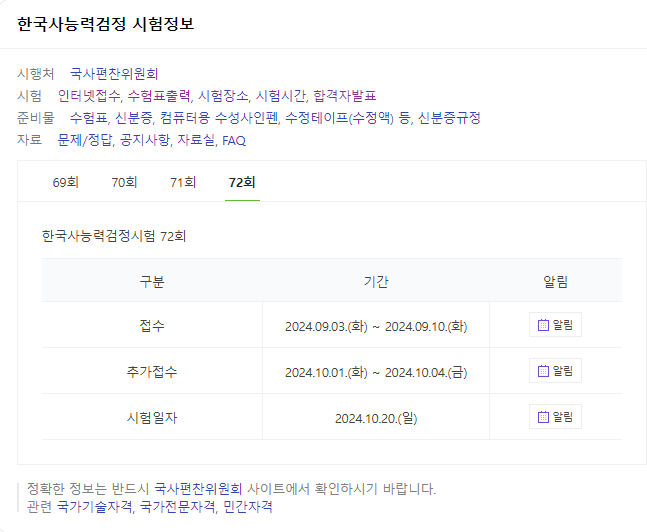Select the 72회 tab
Viewport: 647px width, 532px height.
242,182
